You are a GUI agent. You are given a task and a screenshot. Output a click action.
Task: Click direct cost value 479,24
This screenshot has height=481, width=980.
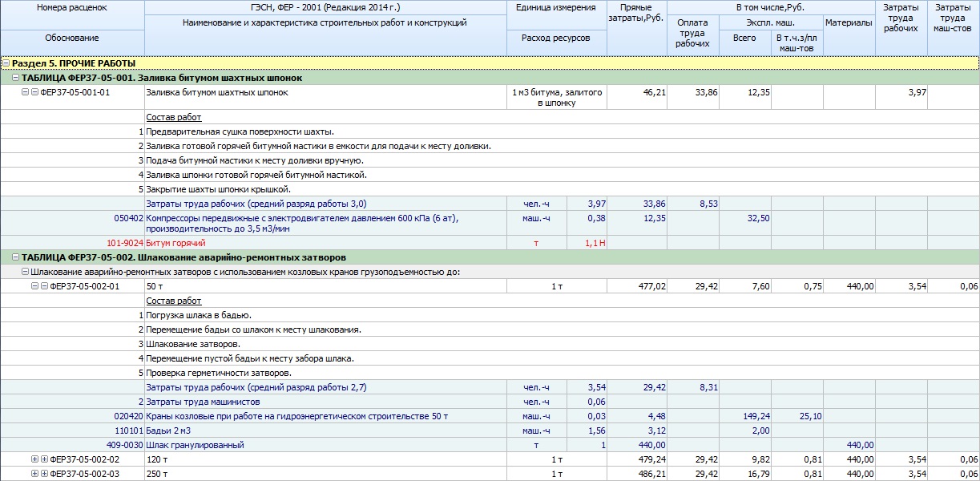(x=651, y=459)
